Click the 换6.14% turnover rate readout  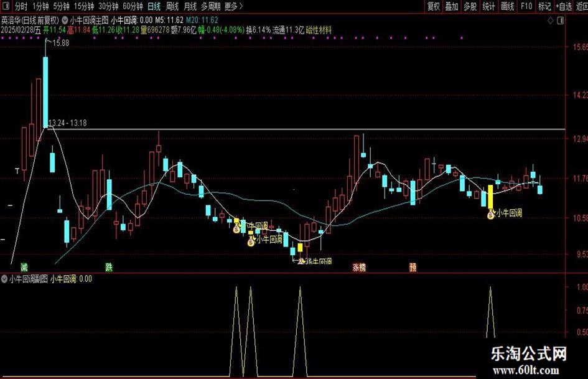tap(258, 30)
